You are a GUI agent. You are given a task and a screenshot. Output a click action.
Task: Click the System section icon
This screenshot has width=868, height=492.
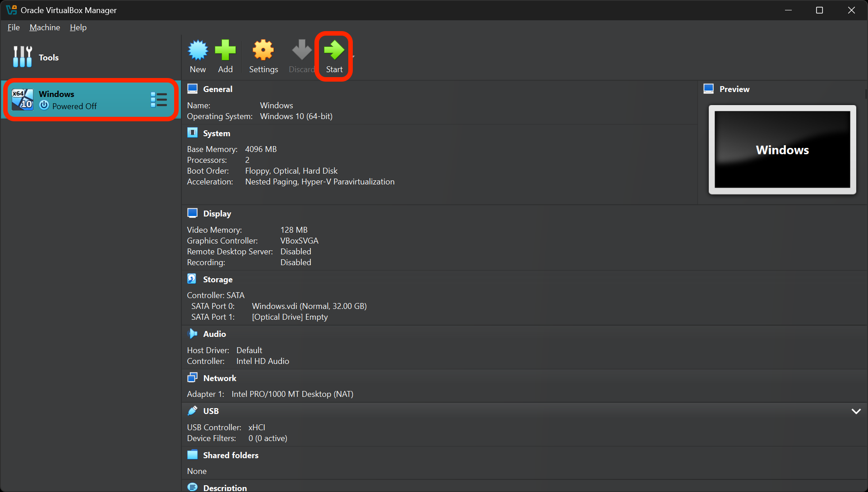tap(193, 132)
